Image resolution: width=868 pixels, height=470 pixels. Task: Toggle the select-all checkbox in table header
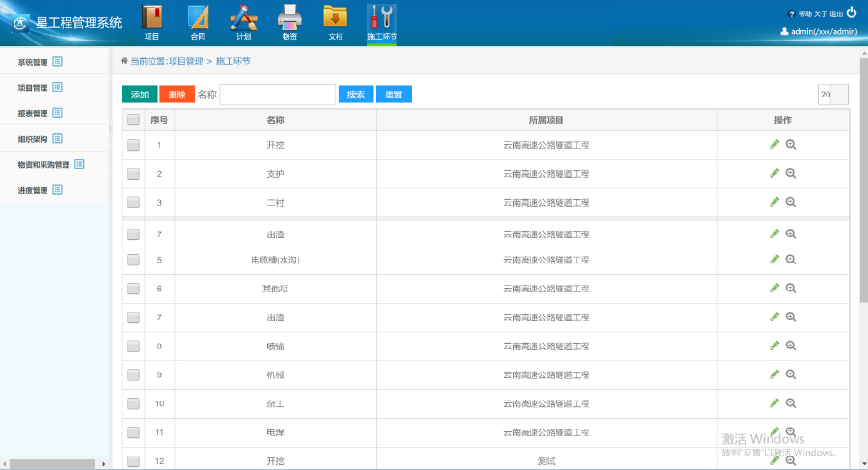pyautogui.click(x=133, y=121)
